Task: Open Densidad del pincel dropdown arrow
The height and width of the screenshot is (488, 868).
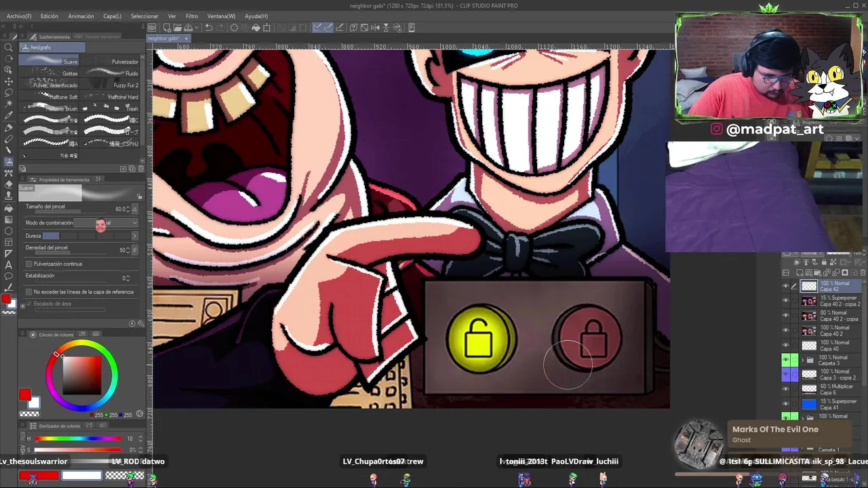Action: (x=134, y=250)
